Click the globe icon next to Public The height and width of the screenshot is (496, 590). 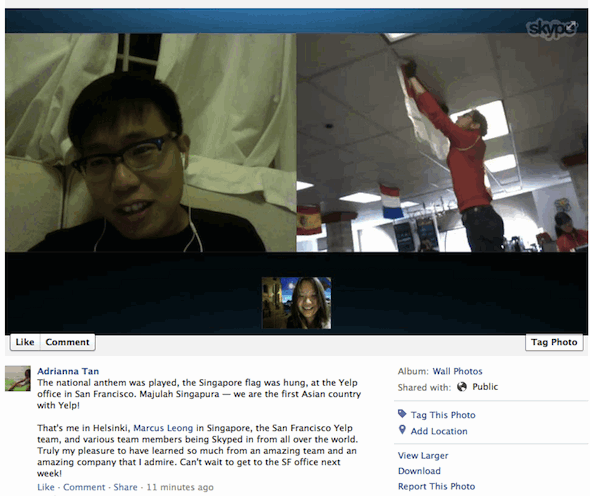tap(462, 386)
